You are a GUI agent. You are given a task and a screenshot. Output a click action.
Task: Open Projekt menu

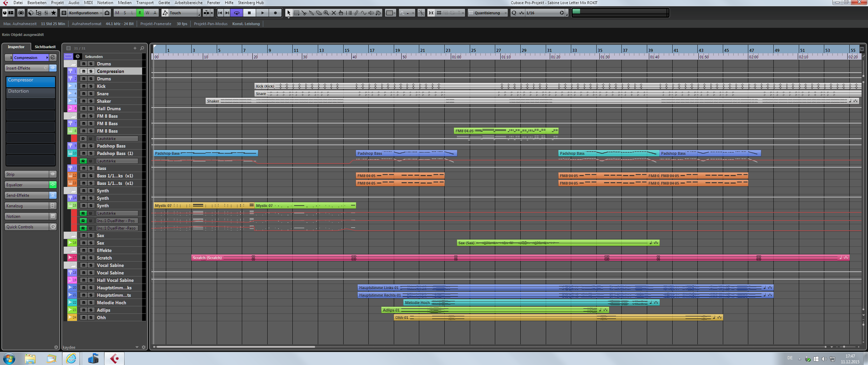tap(57, 3)
